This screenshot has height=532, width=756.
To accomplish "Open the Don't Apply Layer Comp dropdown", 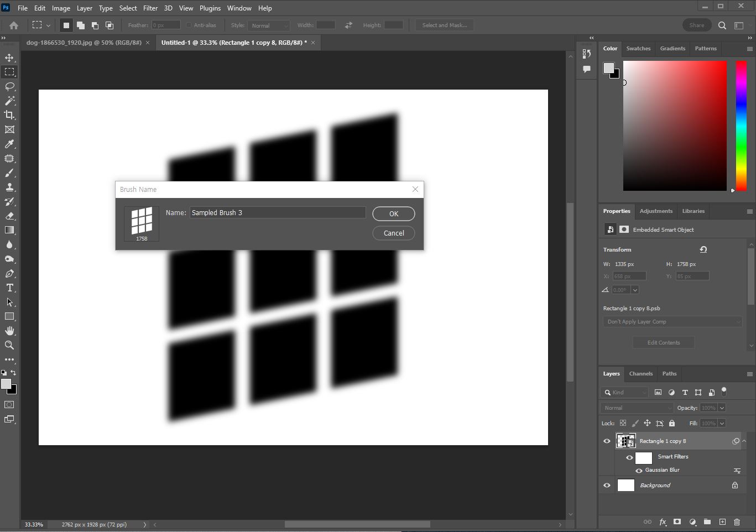I will (x=672, y=321).
